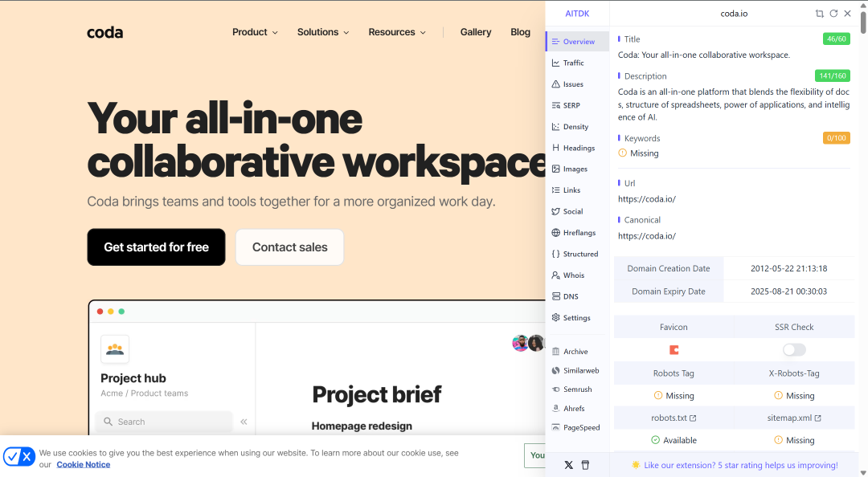Open the sitemap.xml external link
The height and width of the screenshot is (477, 868).
(794, 418)
